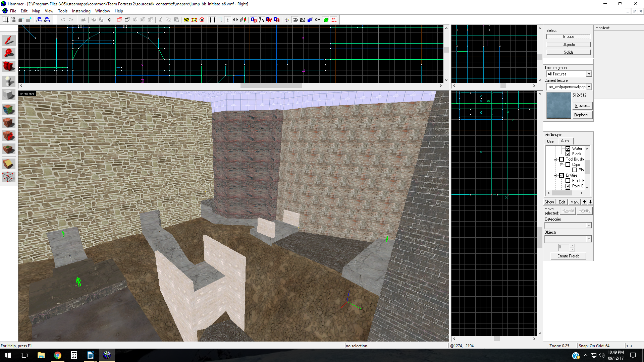Select the Block tool
The image size is (644, 362).
coord(9,95)
